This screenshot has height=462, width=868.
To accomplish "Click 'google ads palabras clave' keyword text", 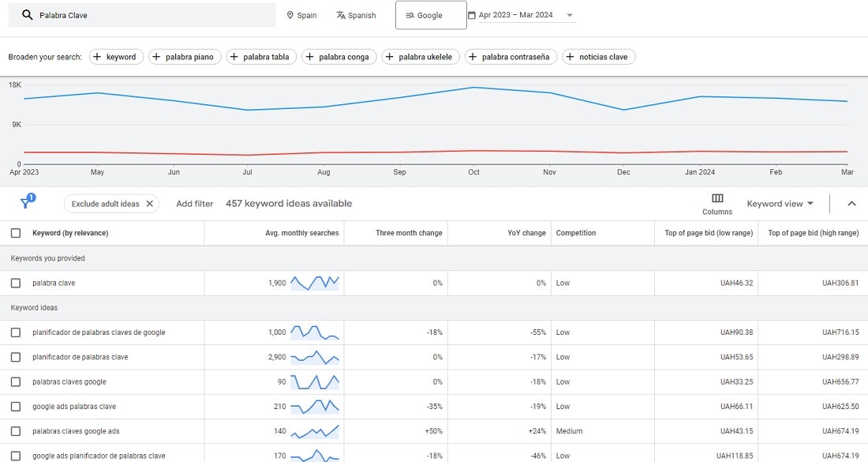I will point(74,407).
